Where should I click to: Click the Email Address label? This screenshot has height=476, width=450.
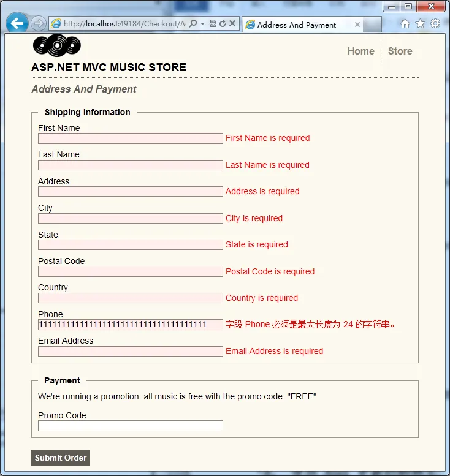(x=66, y=341)
